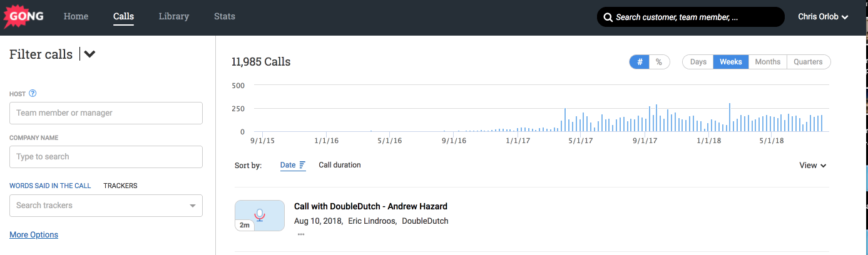The height and width of the screenshot is (255, 868).
Task: Go to the Calls tab
Action: pos(123,16)
